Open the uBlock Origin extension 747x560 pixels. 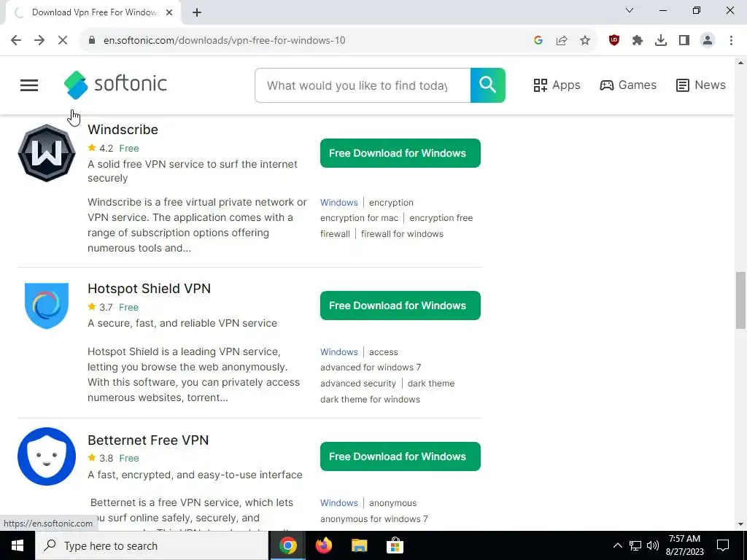point(614,41)
